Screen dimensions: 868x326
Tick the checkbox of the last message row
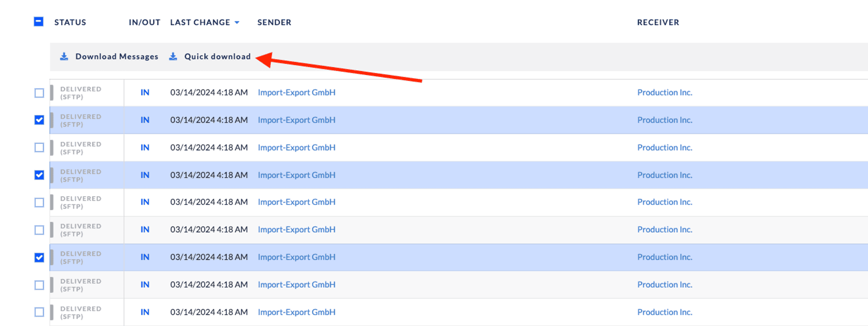point(39,312)
